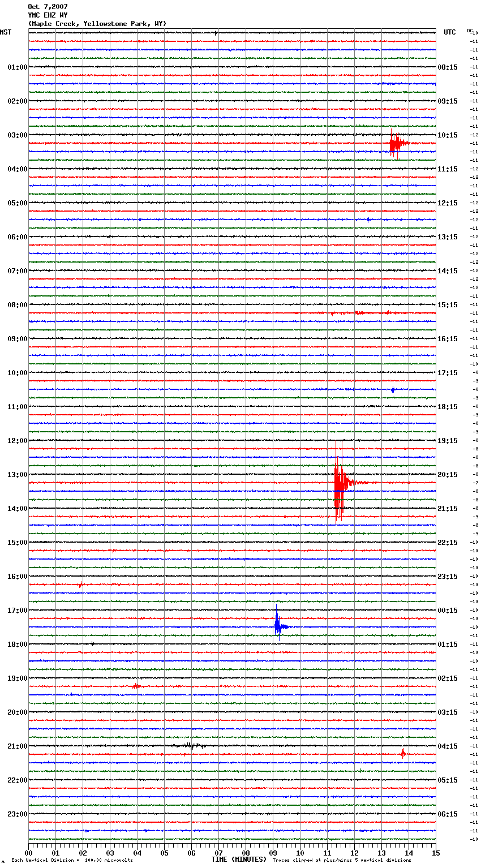
Task: Select the 10:00 MST hour label
Action: pos(18,373)
